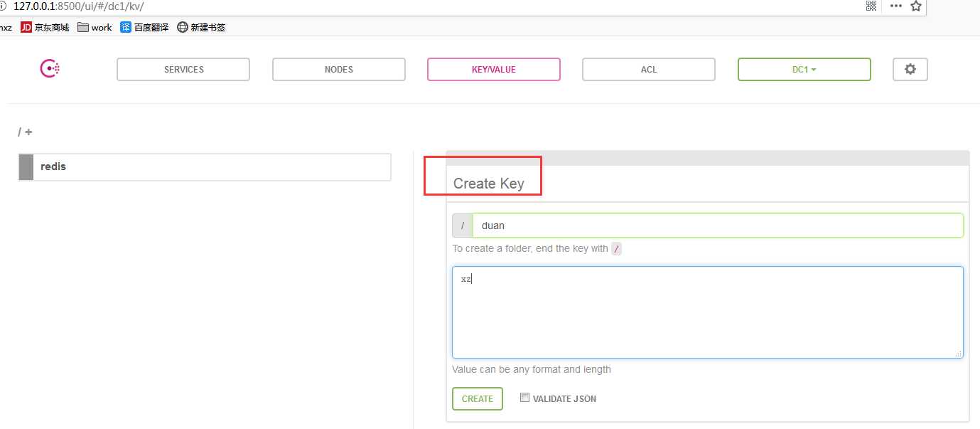This screenshot has width=980, height=429.
Task: Enable the VALIDATE JSON checkbox
Action: 524,398
